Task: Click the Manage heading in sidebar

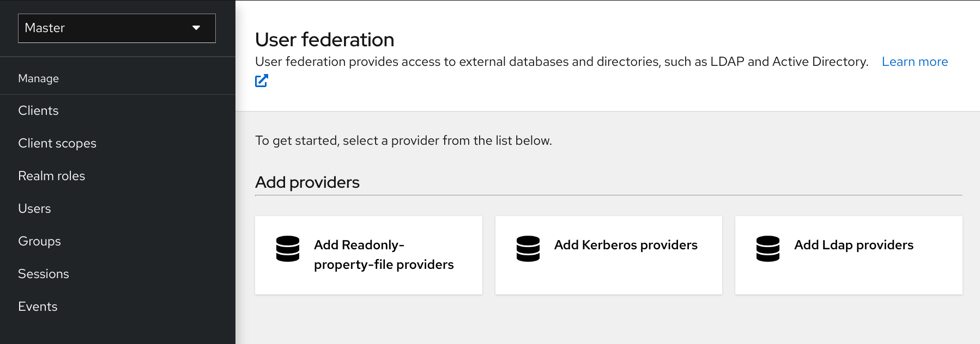Action: coord(38,78)
